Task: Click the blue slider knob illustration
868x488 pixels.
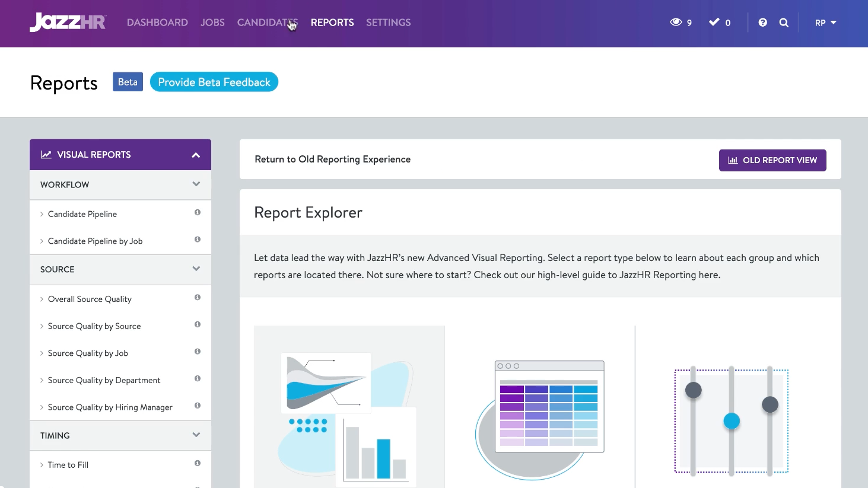Action: (x=732, y=421)
